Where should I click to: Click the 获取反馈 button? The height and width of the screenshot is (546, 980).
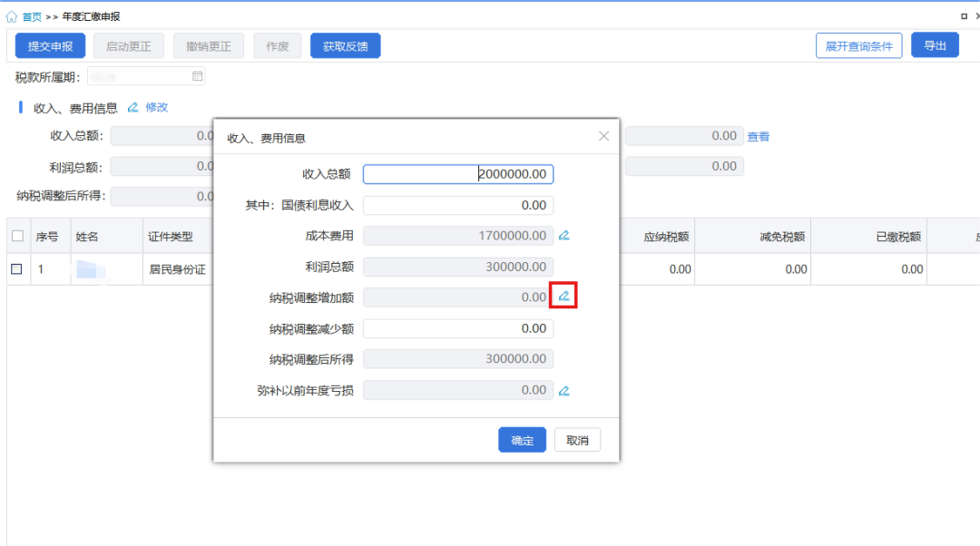pyautogui.click(x=345, y=46)
